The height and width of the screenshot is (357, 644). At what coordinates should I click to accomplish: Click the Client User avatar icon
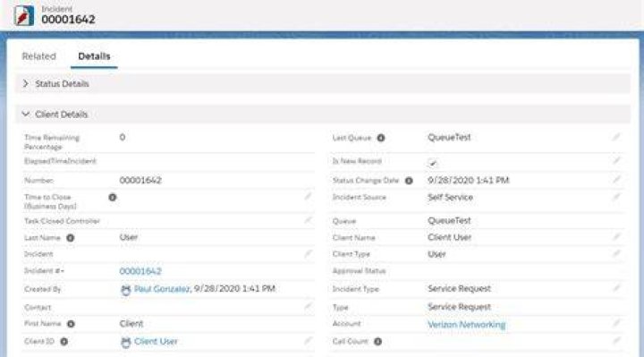(x=126, y=342)
